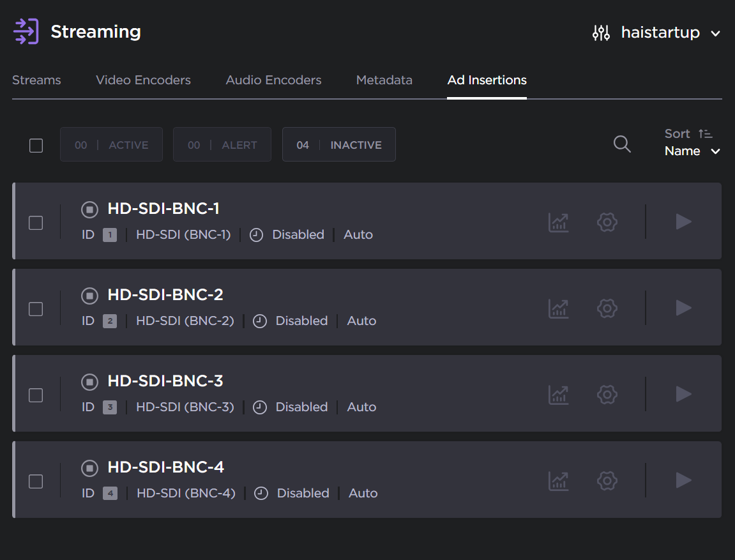This screenshot has width=735, height=560.
Task: Select the HD-SDI-BNC-2 checkbox
Action: click(x=36, y=308)
